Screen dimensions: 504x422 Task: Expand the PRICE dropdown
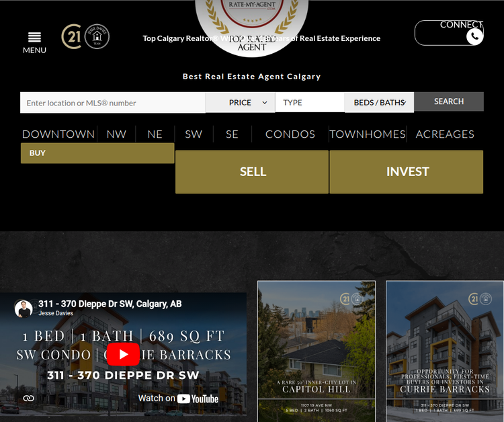tap(240, 103)
